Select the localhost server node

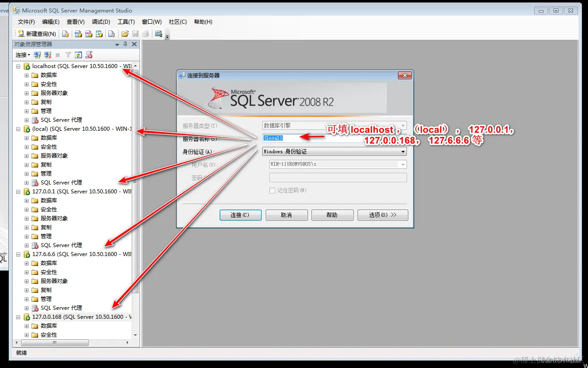coord(82,66)
